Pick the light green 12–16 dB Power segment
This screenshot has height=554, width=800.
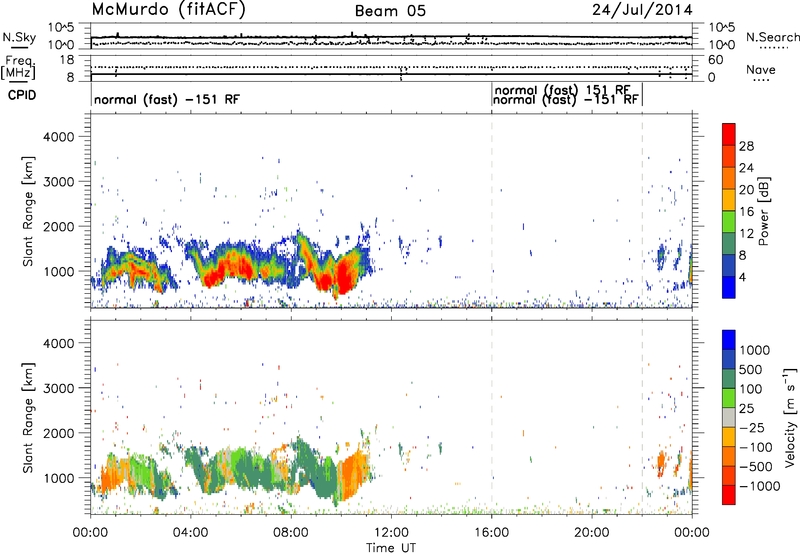[x=729, y=222]
